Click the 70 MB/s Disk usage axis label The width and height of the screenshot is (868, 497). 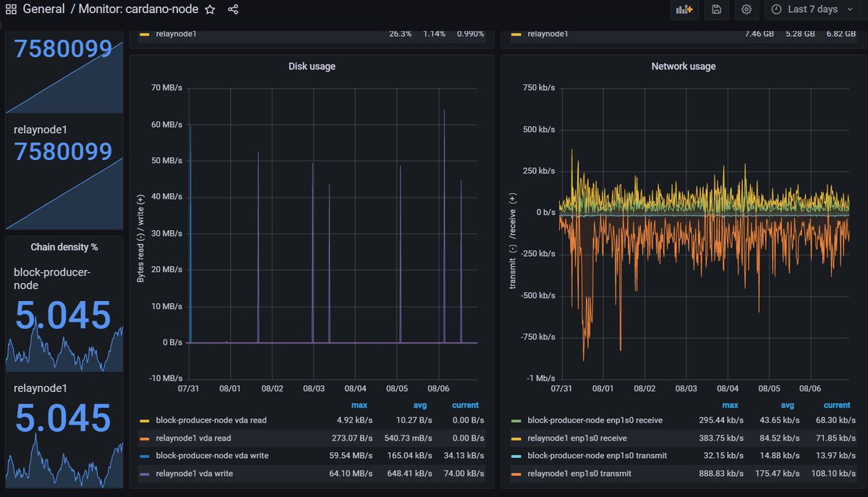(167, 88)
